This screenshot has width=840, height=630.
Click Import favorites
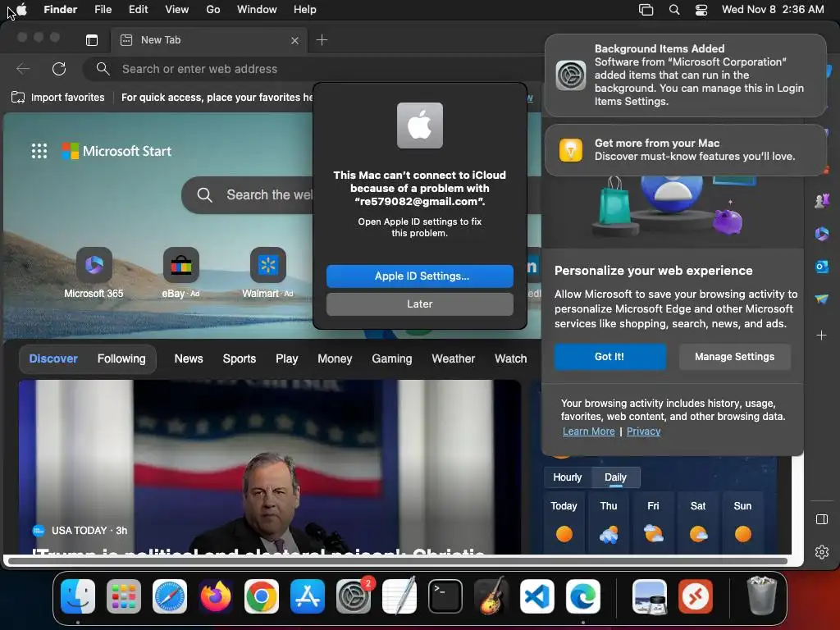[x=58, y=97]
